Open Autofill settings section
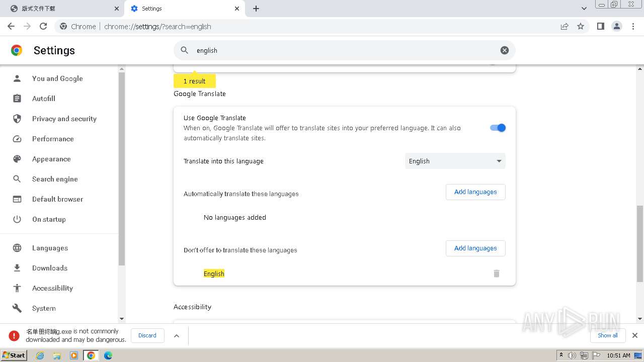This screenshot has width=644, height=362. (44, 99)
